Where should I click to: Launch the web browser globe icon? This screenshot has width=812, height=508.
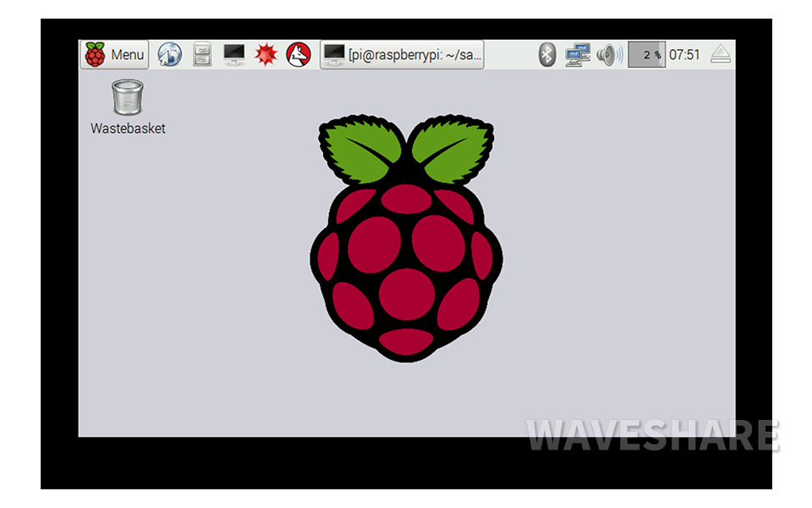(x=170, y=55)
